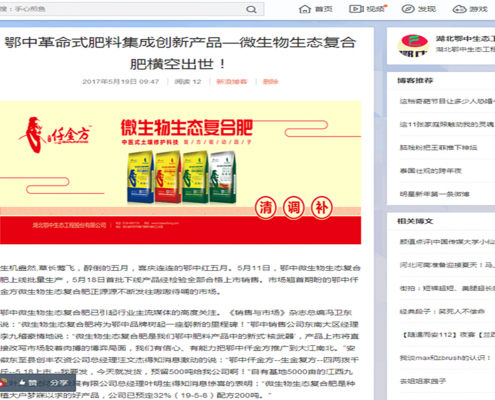The image size is (495, 400).
Task: Open the 发现 discover icon
Action: pyautogui.click(x=408, y=9)
